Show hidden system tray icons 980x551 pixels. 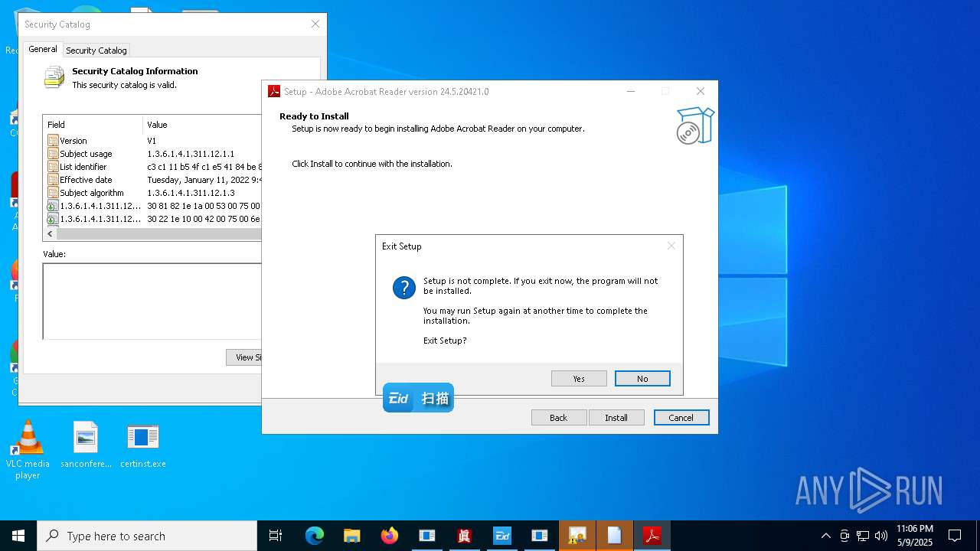coord(825,536)
